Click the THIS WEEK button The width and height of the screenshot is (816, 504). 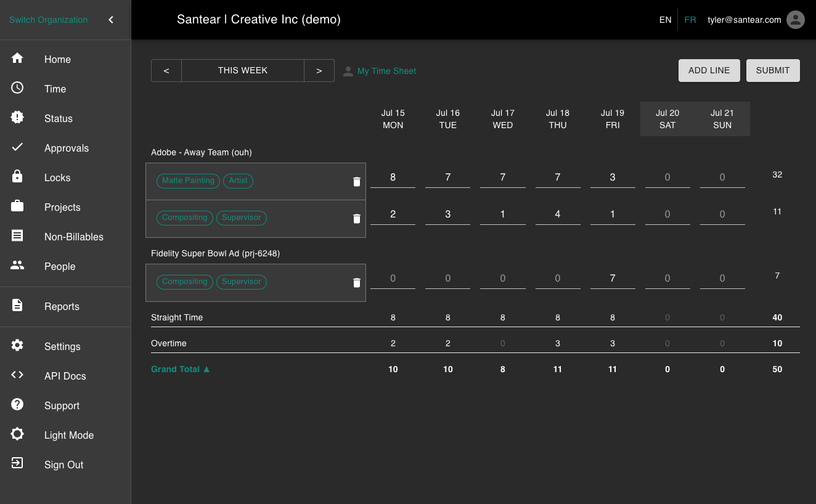point(243,70)
